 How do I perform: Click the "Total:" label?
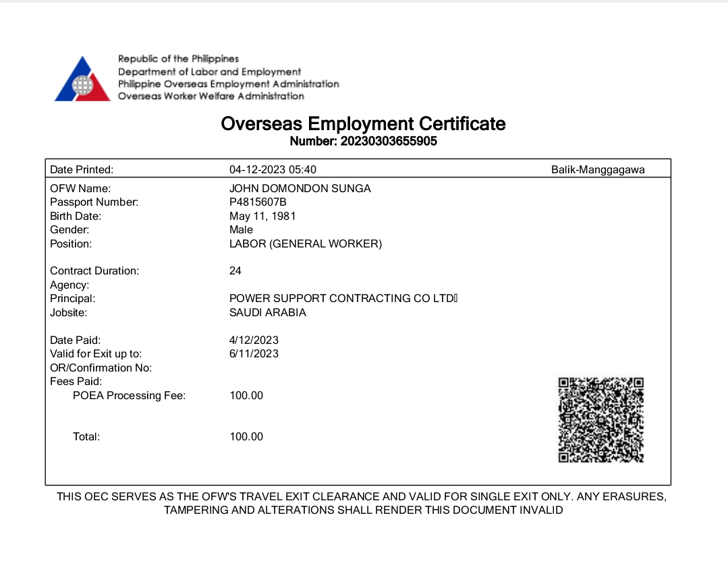pos(86,437)
